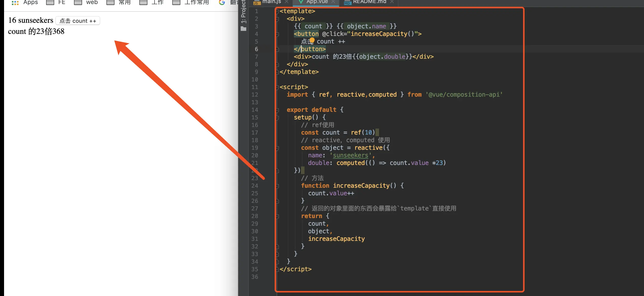Click the Google translate bookmark icon
644x296 pixels.
(222, 3)
